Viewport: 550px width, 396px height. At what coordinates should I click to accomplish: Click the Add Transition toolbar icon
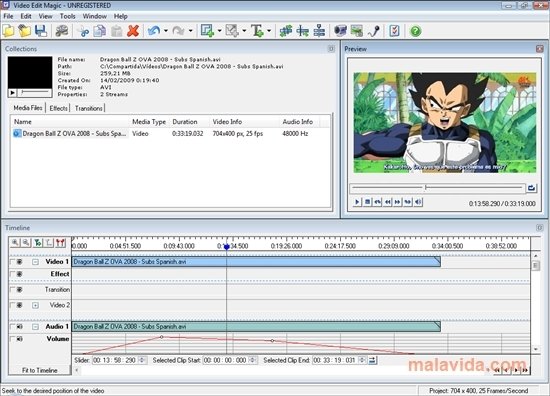(x=232, y=31)
